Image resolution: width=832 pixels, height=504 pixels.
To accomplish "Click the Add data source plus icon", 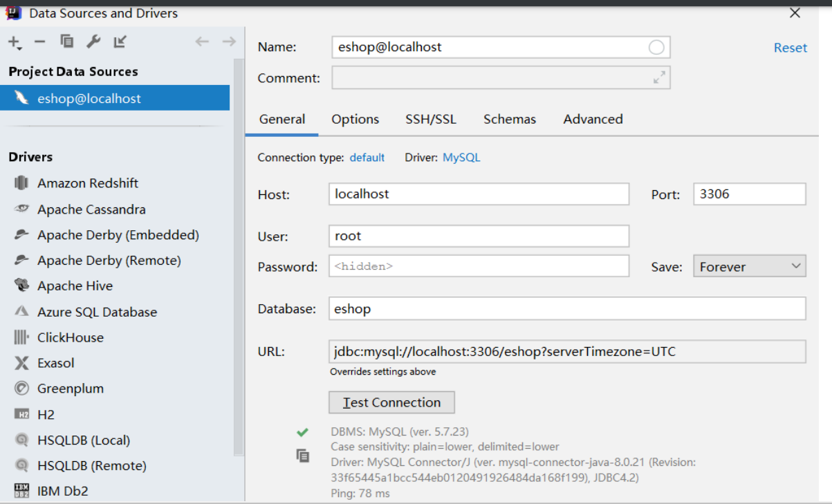I will pyautogui.click(x=15, y=42).
